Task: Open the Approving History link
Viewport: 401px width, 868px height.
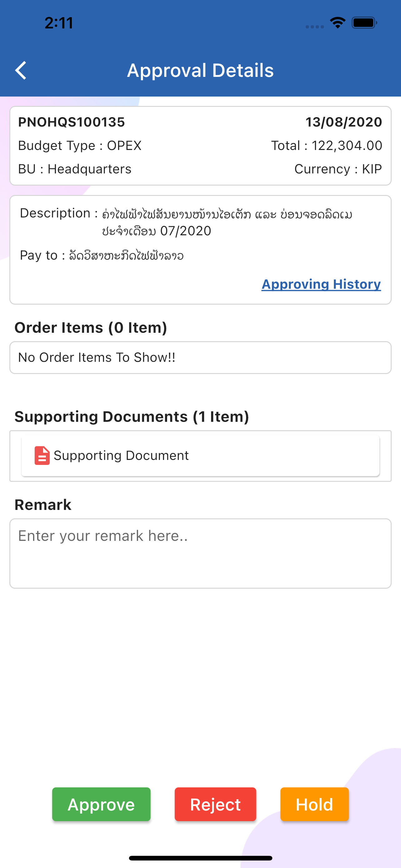Action: 321,284
